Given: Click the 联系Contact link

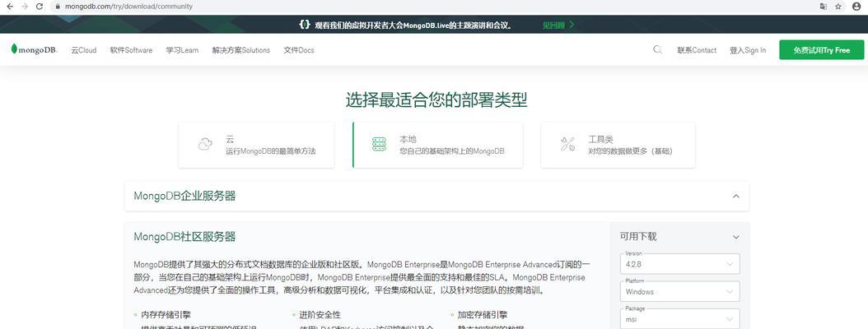Looking at the screenshot, I should pos(697,50).
